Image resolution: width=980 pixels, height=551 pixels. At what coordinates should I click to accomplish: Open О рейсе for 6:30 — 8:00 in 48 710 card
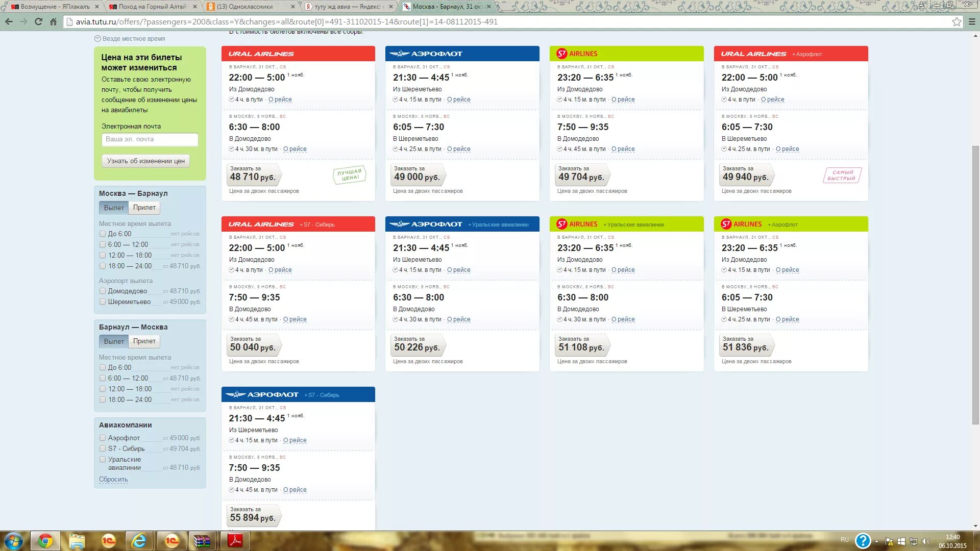(x=295, y=149)
